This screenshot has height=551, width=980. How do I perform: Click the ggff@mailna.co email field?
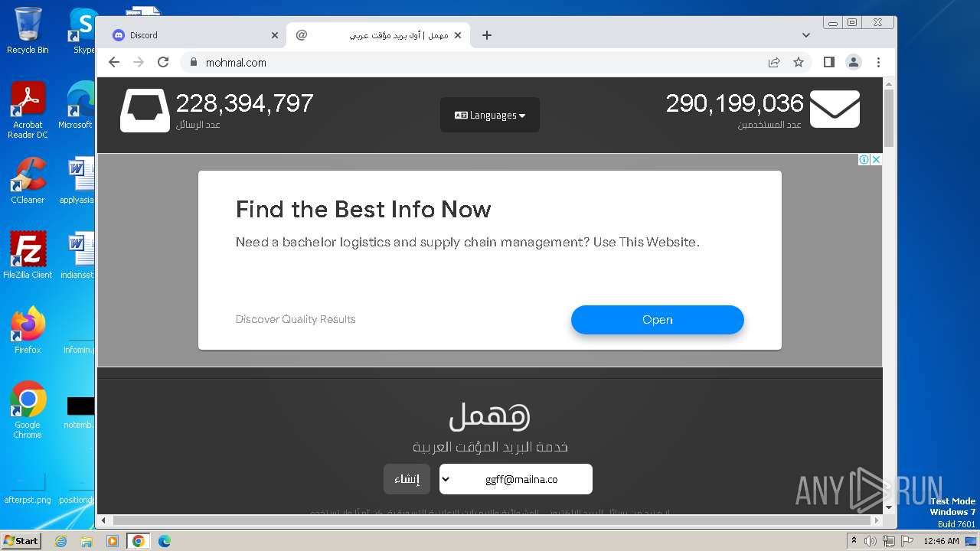point(516,479)
